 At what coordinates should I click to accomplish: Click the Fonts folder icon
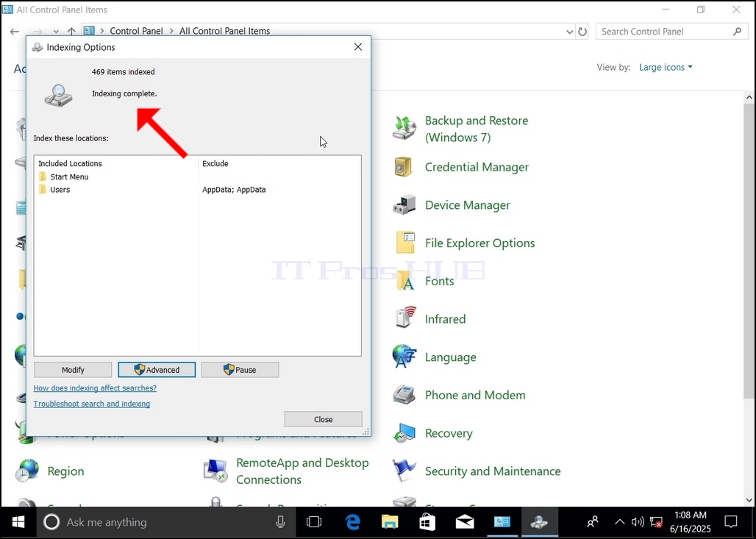pos(405,281)
